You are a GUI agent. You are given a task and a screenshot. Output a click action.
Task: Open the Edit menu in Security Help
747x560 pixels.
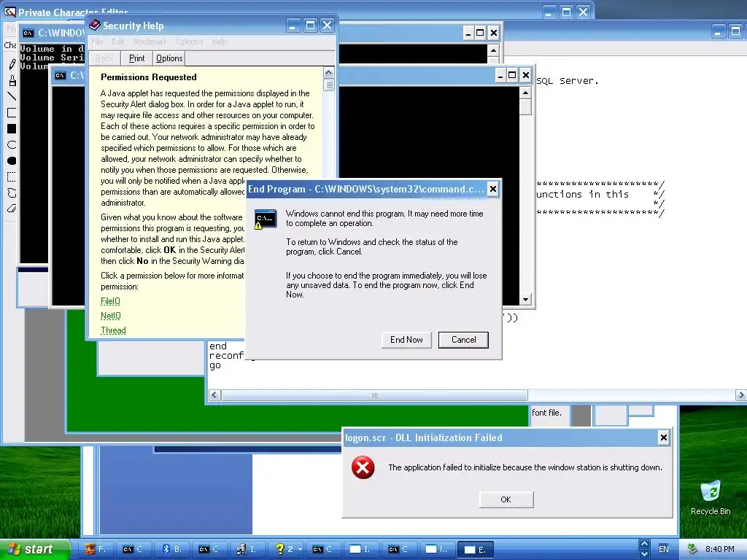pos(117,42)
